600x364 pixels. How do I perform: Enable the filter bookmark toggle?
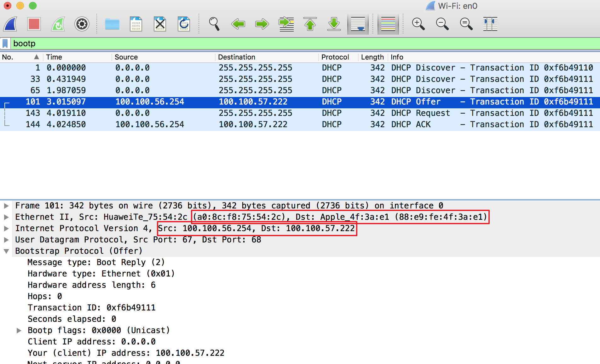pyautogui.click(x=5, y=43)
